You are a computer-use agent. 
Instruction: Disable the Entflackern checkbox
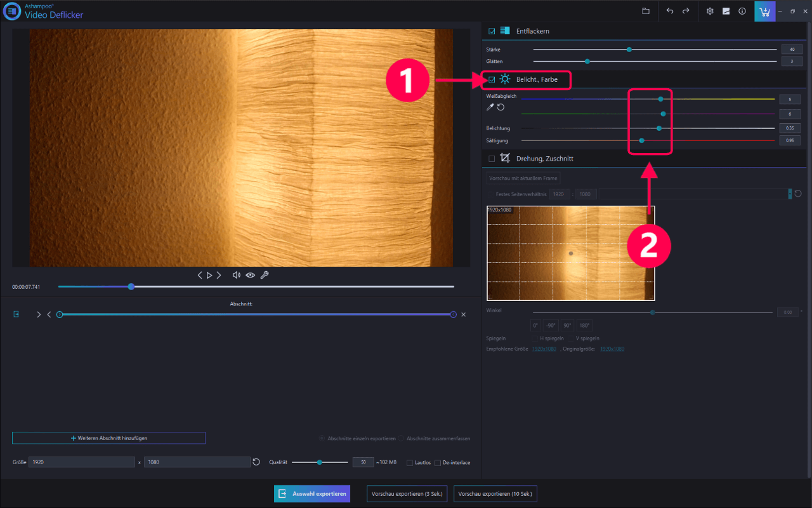click(492, 31)
